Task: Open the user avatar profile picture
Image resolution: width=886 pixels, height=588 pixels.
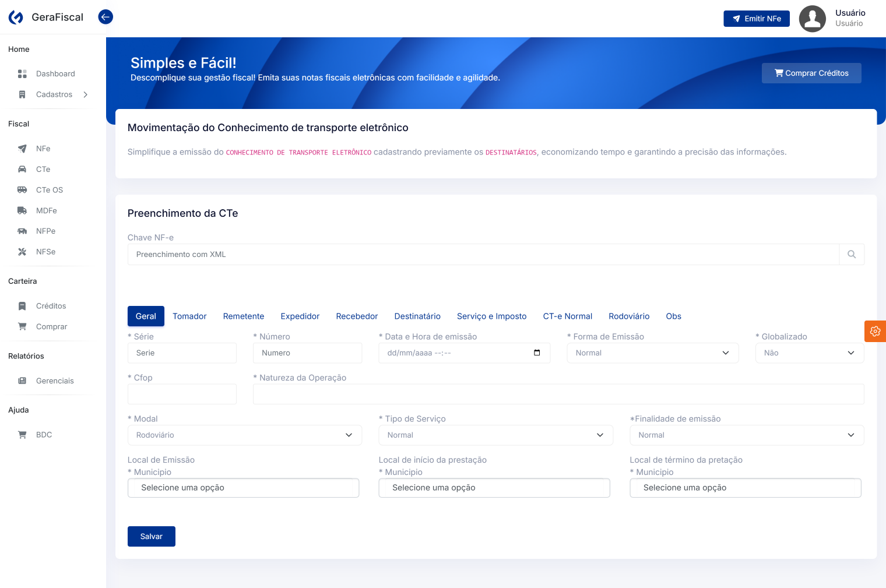Action: pyautogui.click(x=812, y=19)
